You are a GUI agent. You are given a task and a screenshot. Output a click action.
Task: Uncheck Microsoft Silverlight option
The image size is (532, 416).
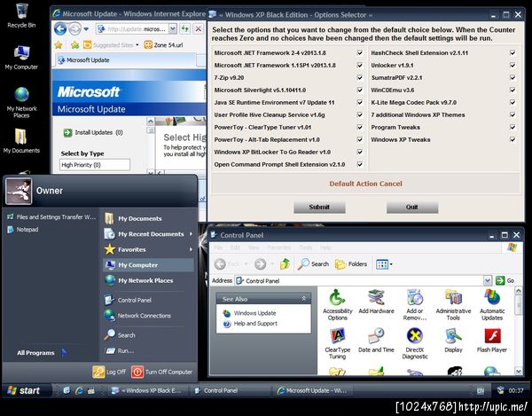(360, 90)
